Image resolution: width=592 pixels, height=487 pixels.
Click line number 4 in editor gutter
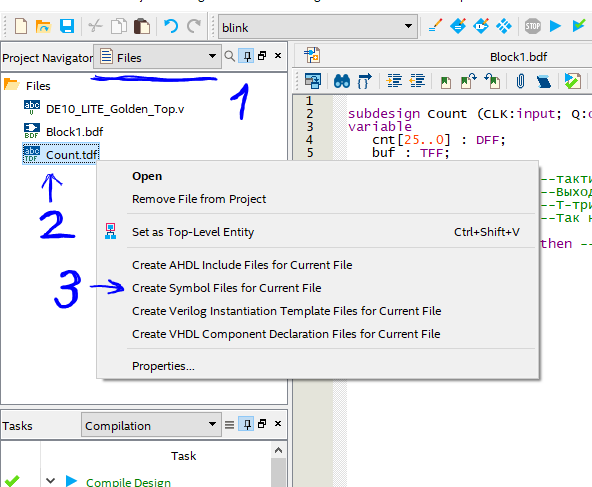[x=309, y=139]
